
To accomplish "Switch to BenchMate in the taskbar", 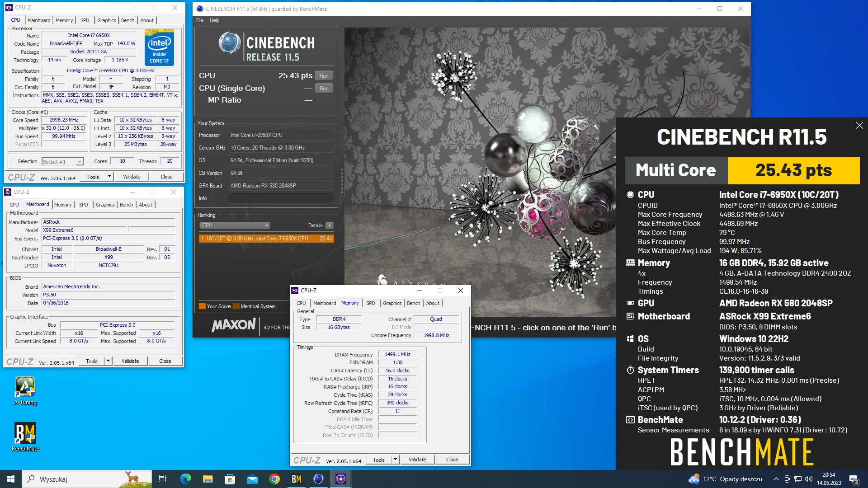I will click(296, 479).
